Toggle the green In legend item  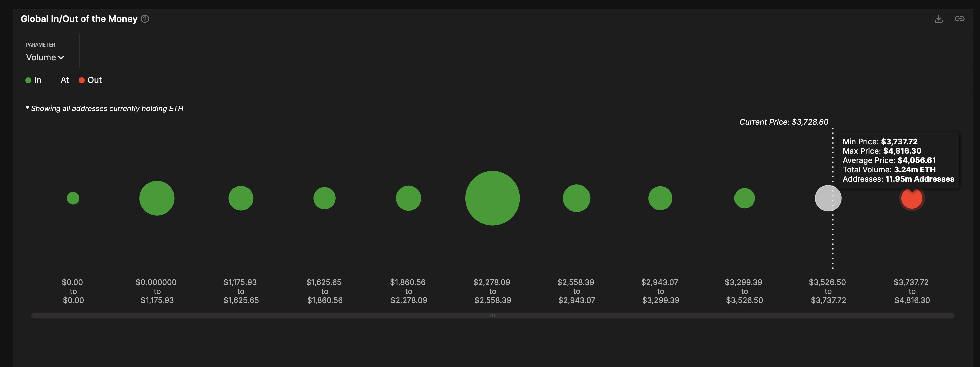click(33, 80)
